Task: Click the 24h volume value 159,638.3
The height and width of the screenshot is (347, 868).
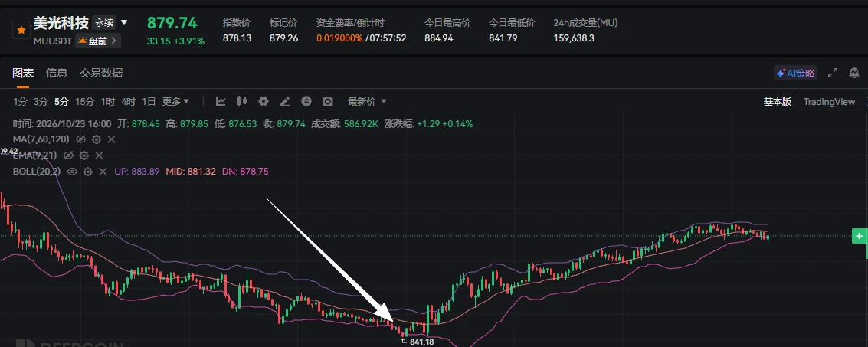Action: pos(574,38)
